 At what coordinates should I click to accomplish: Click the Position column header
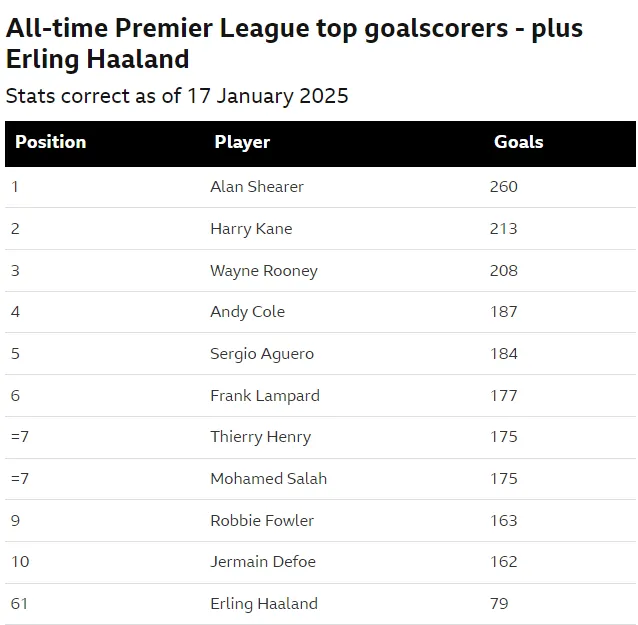pos(50,142)
